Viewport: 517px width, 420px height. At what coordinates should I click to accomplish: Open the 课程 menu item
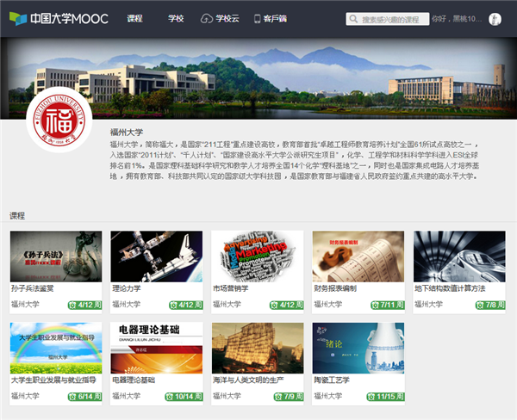[x=134, y=18]
